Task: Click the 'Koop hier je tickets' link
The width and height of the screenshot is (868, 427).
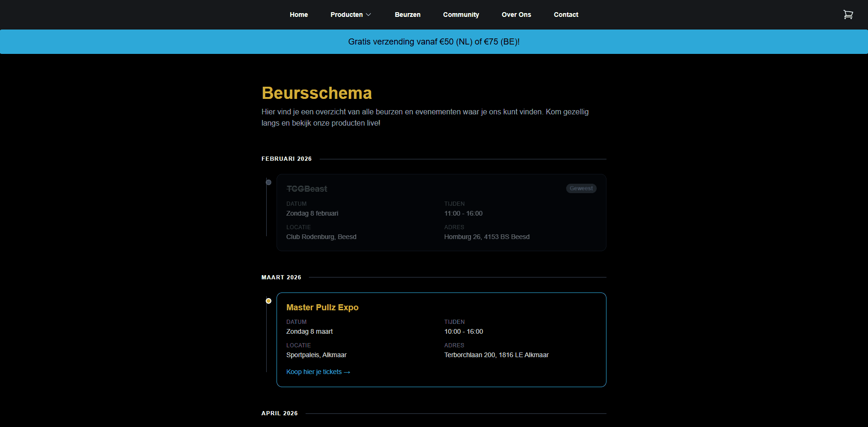Action: [x=318, y=372]
